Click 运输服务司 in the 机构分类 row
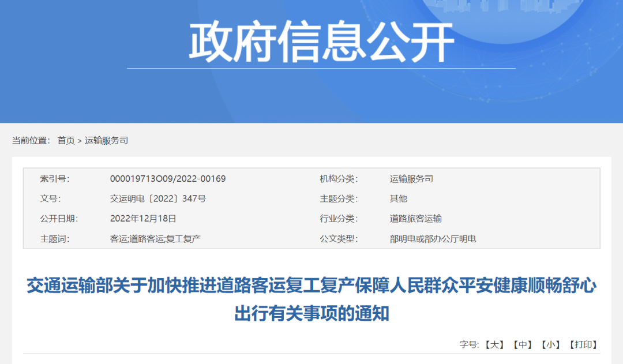The image size is (623, 364). tap(411, 179)
